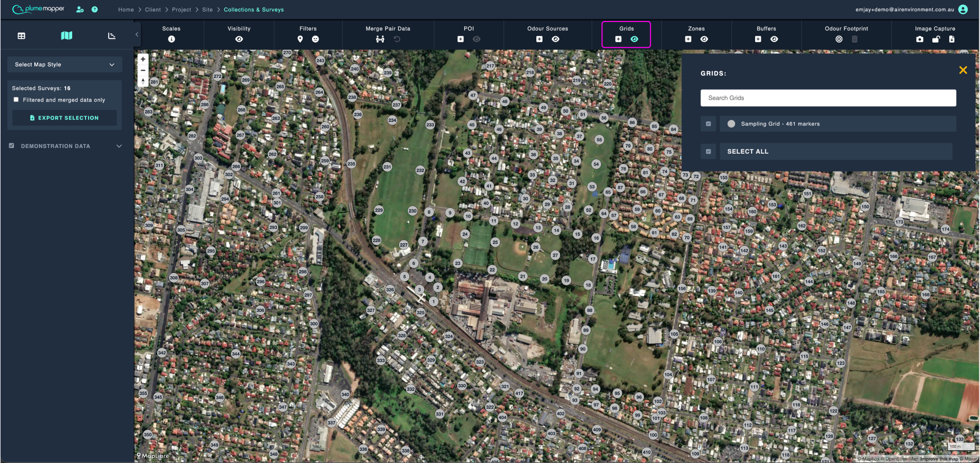Screen dimensions: 980x463
Task: Add a new grid with Grids plus icon
Action: coord(618,39)
